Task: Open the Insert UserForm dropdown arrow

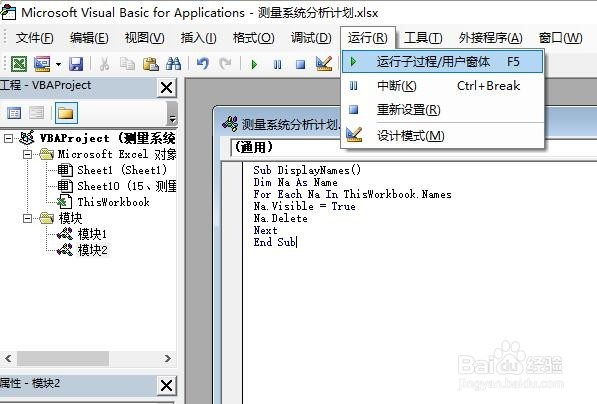Action: 58,64
